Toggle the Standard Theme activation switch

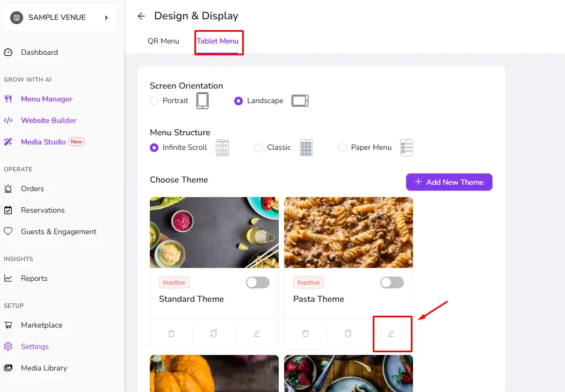point(258,282)
